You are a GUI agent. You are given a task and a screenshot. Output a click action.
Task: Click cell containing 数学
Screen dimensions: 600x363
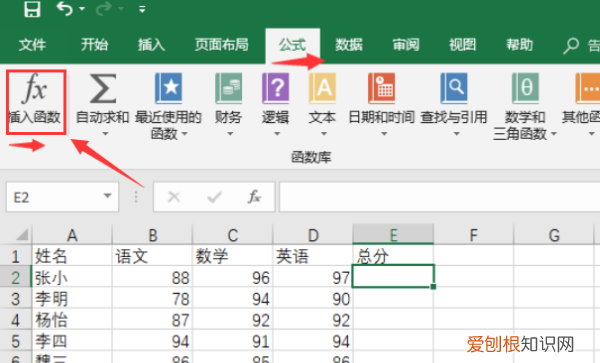pos(233,256)
